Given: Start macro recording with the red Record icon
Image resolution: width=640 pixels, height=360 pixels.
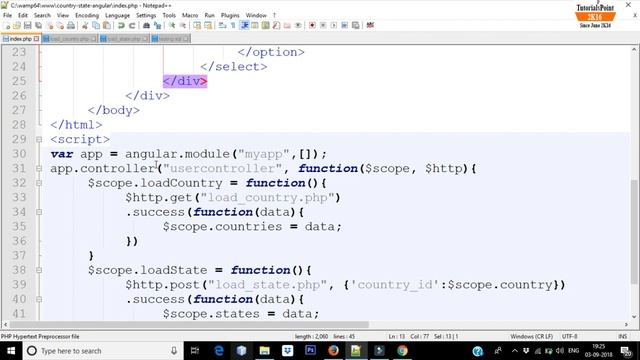Looking at the screenshot, I should click(312, 25).
